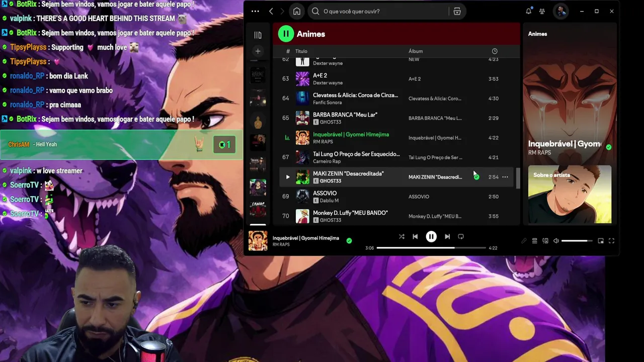Screen dimensions: 644x362
Task: Pause the Animes playlist with green button
Action: (286, 34)
